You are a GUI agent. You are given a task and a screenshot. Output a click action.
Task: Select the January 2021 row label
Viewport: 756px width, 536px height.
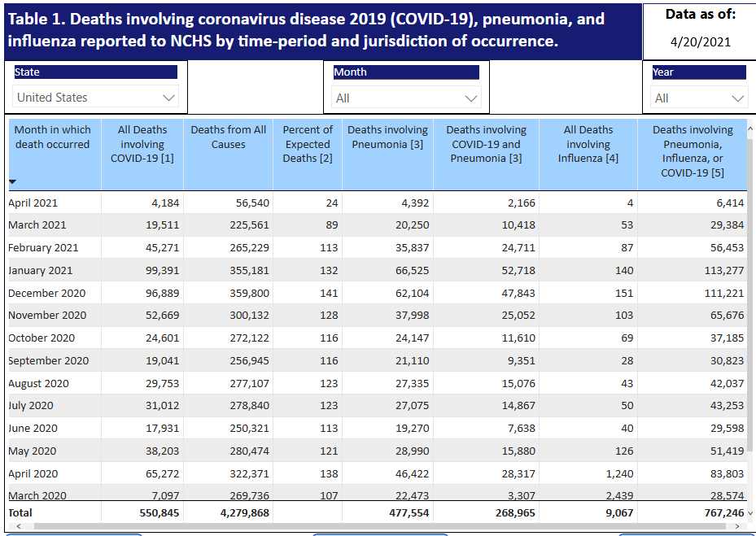(x=40, y=270)
